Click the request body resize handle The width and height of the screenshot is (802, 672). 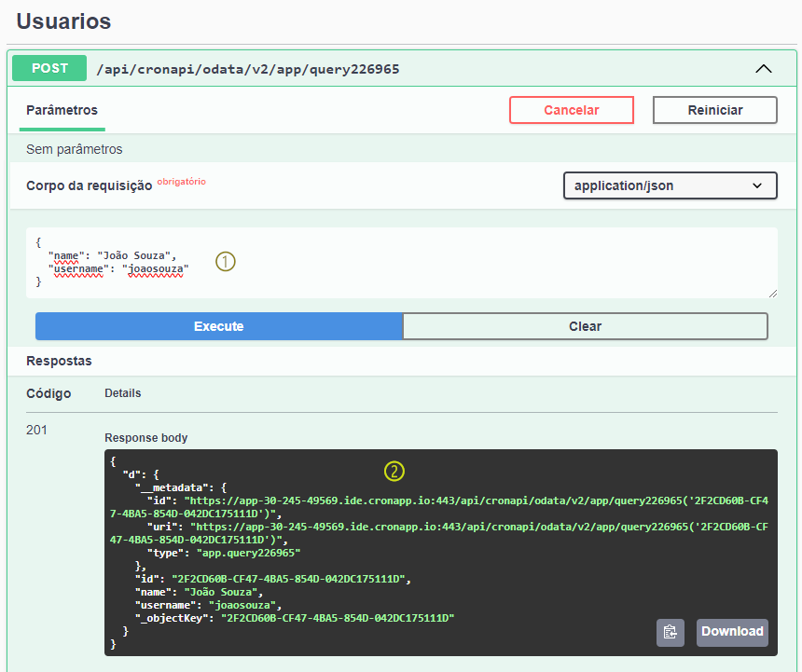(773, 294)
